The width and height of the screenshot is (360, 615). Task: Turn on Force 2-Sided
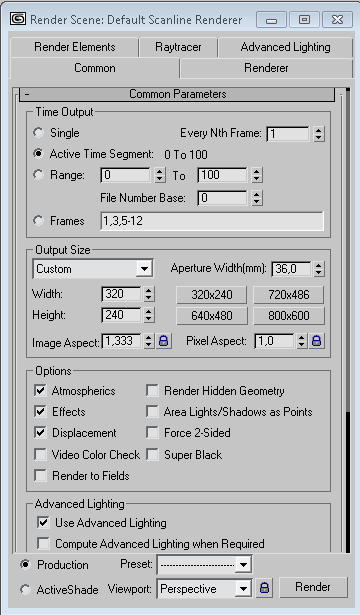tap(152, 433)
